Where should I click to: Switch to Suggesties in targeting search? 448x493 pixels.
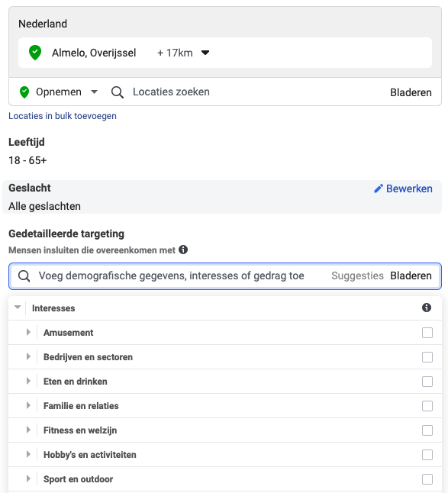tap(357, 275)
